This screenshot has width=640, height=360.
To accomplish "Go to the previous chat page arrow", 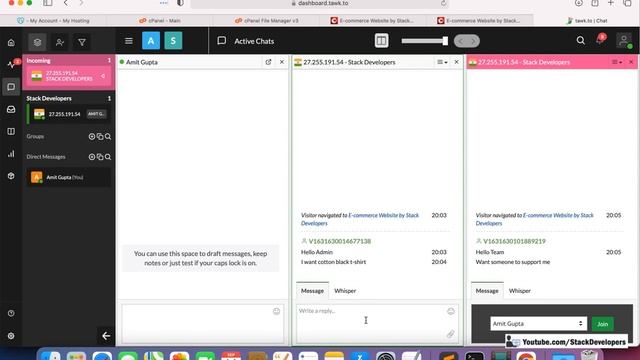I will pos(461,41).
